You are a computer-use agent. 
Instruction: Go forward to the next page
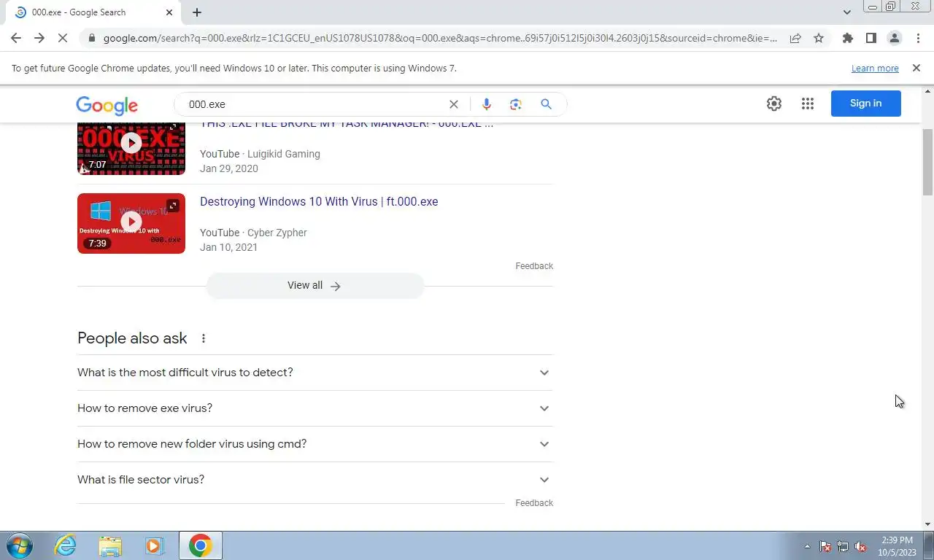[39, 38]
